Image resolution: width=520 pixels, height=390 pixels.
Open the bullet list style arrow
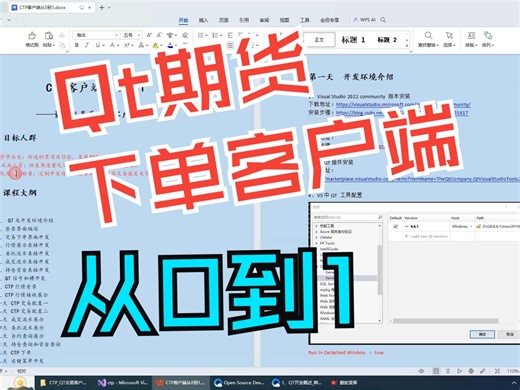(x=206, y=35)
